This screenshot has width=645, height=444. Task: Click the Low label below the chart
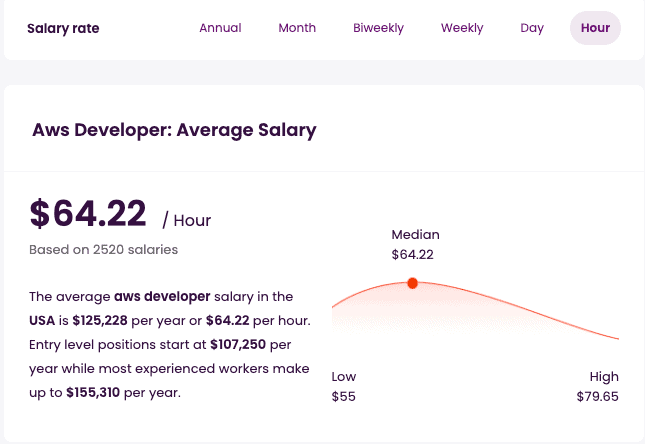(343, 377)
